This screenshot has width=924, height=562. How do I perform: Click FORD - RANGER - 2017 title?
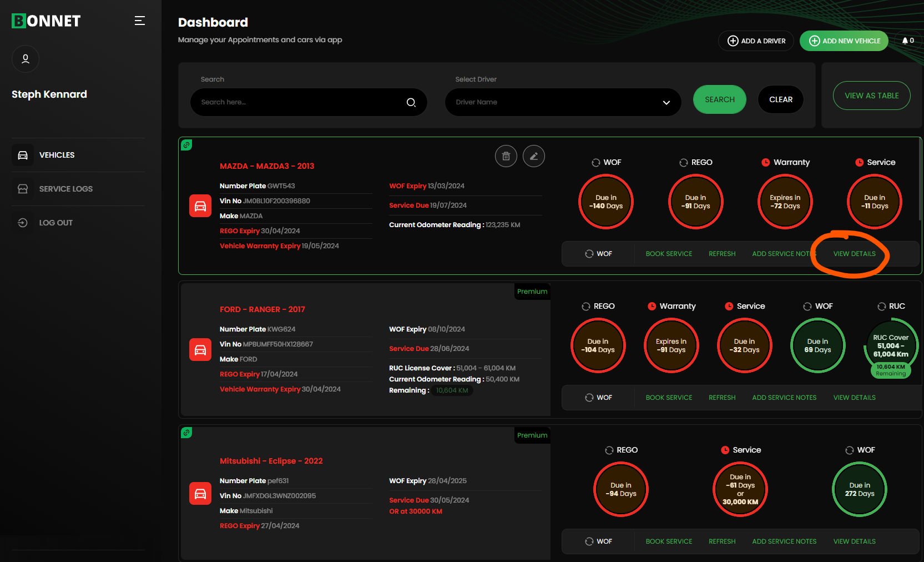[x=262, y=309]
